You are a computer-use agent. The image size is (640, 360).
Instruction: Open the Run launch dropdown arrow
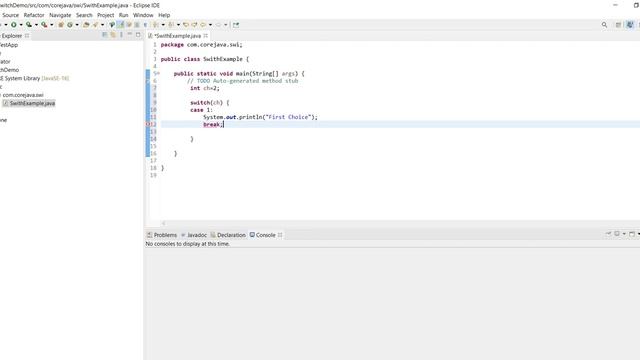click(x=21, y=25)
